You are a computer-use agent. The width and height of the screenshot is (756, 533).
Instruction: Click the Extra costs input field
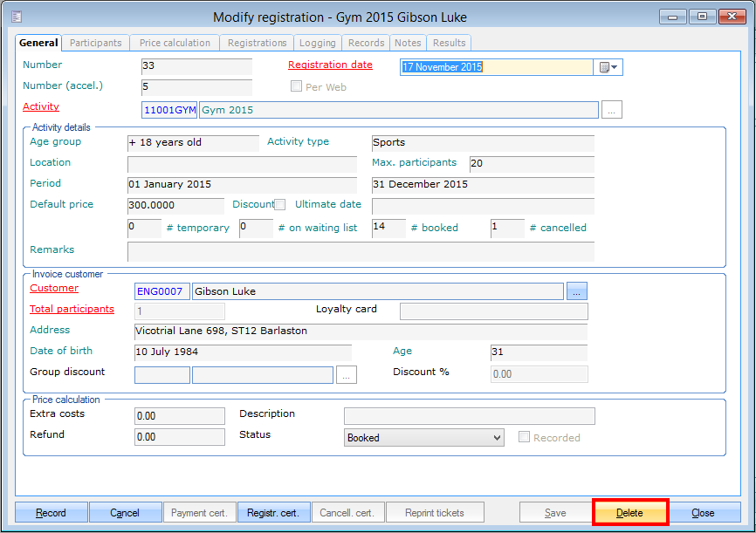click(x=179, y=417)
